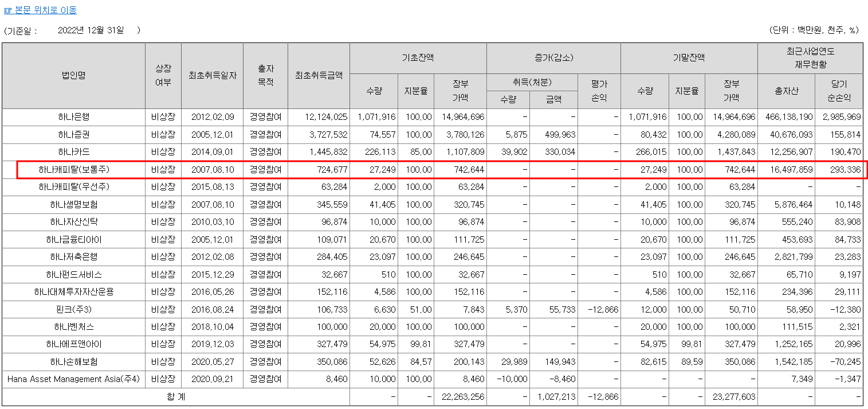Click net income 83,908 for 하나자산신탁
868x409 pixels.
point(848,222)
